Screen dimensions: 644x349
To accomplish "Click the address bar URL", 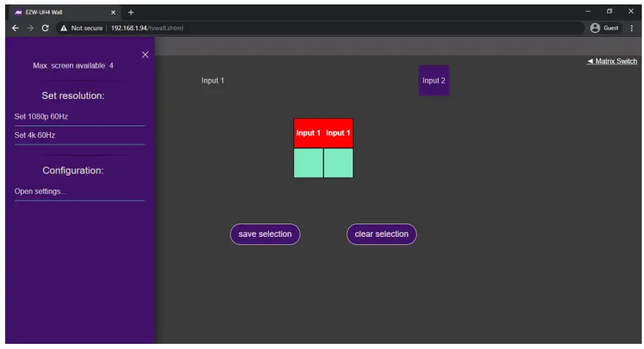I will [147, 28].
